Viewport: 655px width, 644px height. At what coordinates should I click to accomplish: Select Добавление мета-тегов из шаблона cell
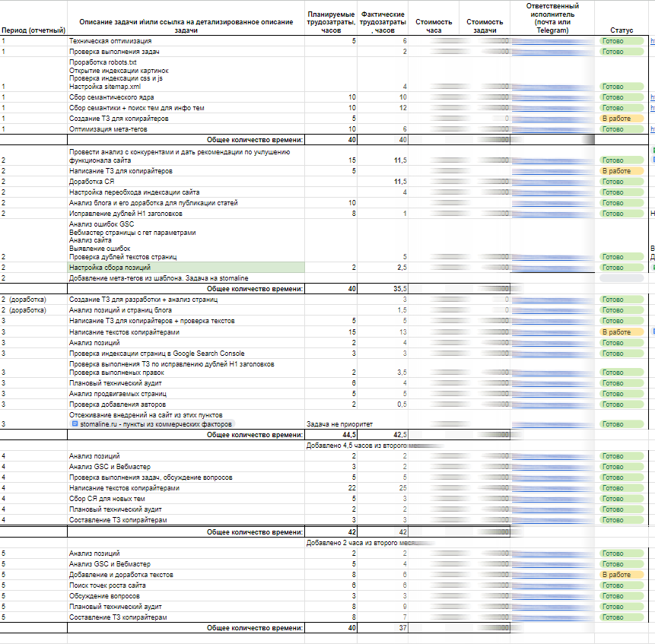[186, 278]
